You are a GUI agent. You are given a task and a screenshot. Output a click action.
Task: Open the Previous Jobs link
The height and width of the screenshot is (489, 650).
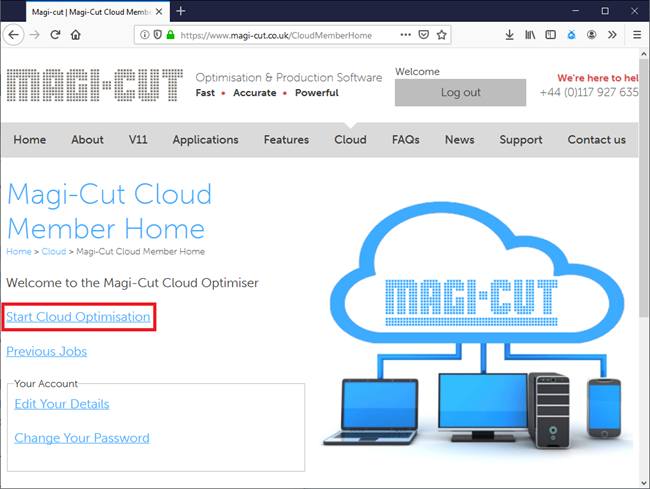point(46,351)
